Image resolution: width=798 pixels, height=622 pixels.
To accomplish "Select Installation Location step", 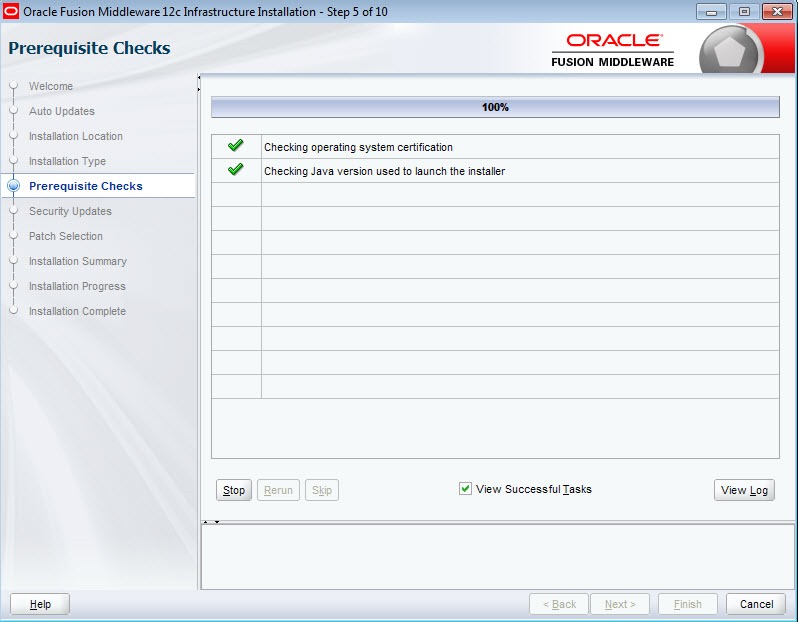I will pos(76,136).
